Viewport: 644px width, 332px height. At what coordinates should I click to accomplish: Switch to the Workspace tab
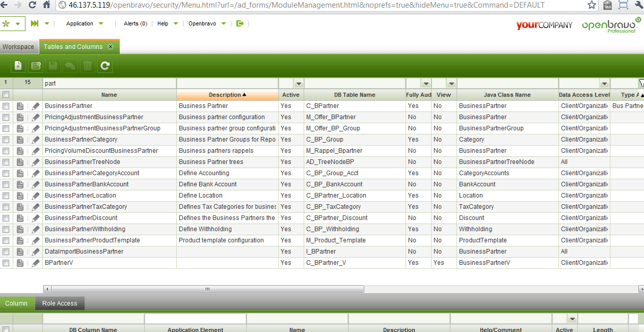[x=18, y=47]
